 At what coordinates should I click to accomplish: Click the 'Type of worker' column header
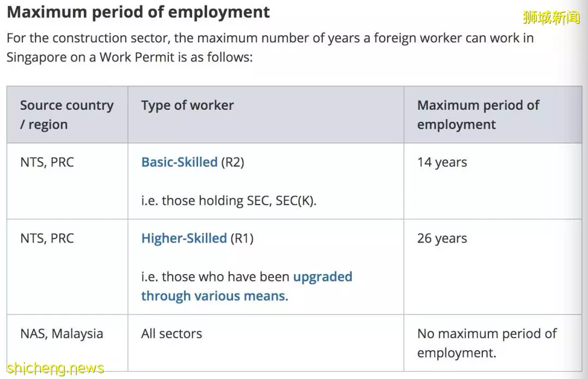click(266, 115)
